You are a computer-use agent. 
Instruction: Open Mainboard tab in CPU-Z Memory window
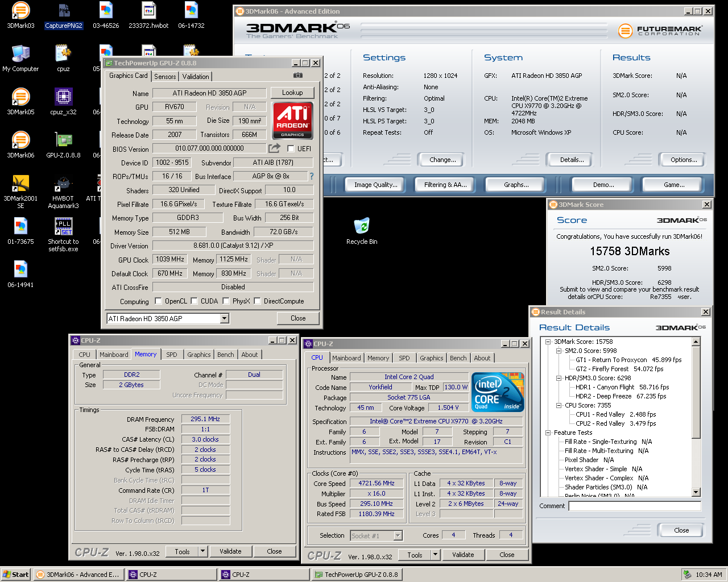(x=114, y=355)
